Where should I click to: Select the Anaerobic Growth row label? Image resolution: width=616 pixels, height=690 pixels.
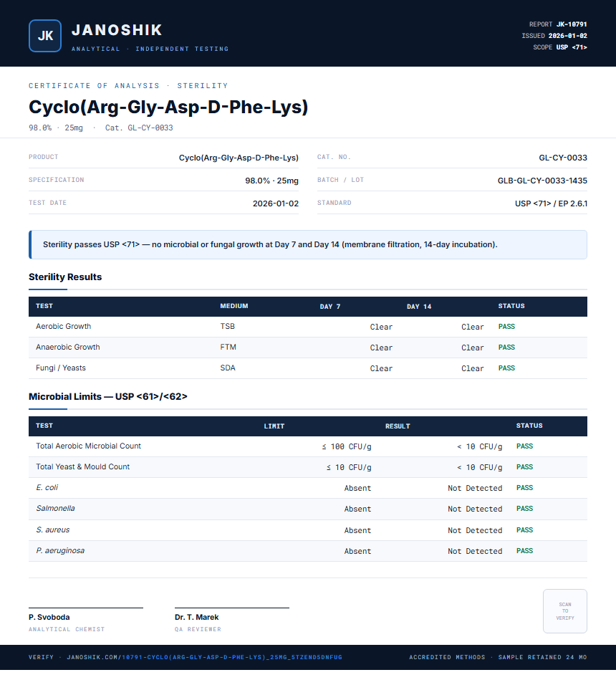click(x=68, y=347)
